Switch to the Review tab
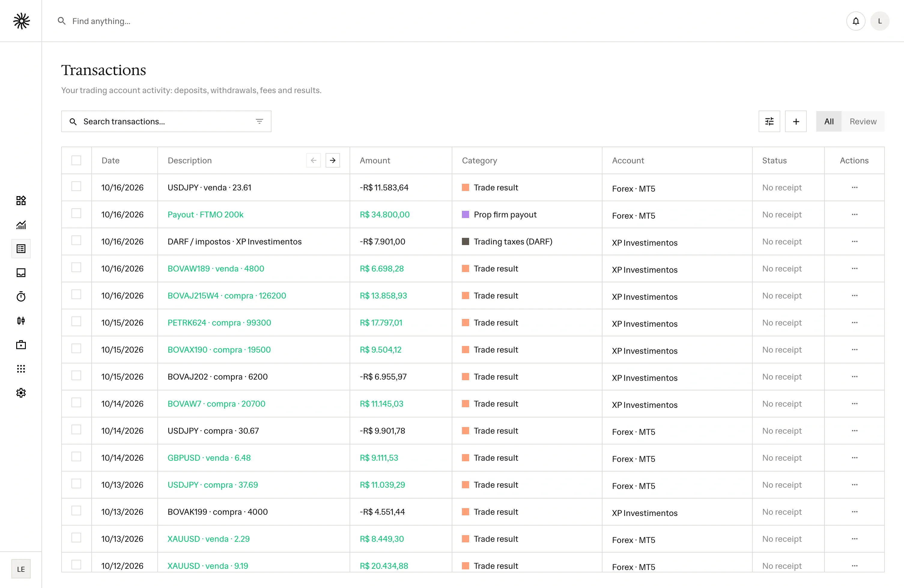Viewport: 904px width, 588px height. coord(863,122)
